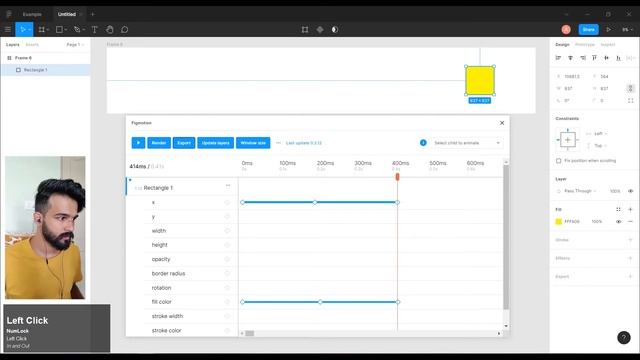Click the Update layers button

pos(216,143)
